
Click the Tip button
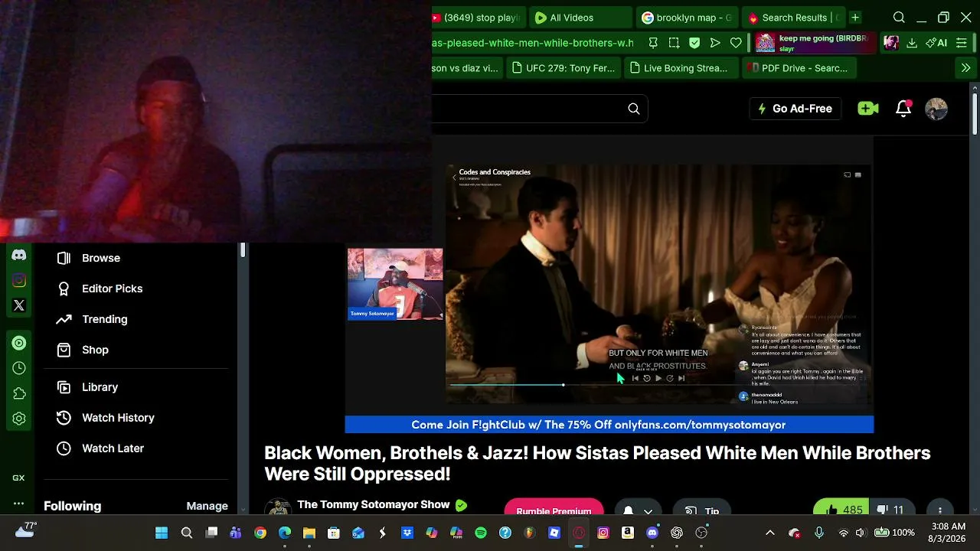(x=704, y=510)
